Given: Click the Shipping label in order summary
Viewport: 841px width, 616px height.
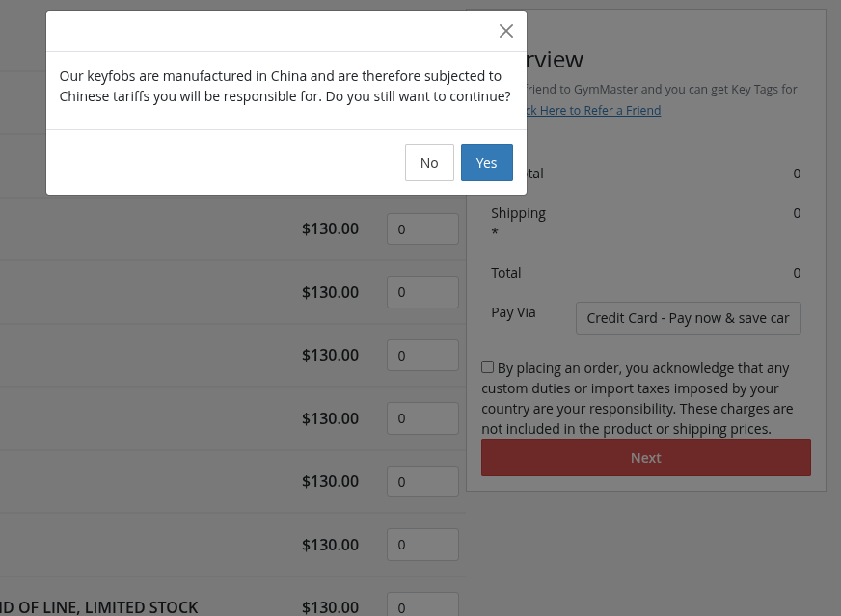Looking at the screenshot, I should point(518,213).
